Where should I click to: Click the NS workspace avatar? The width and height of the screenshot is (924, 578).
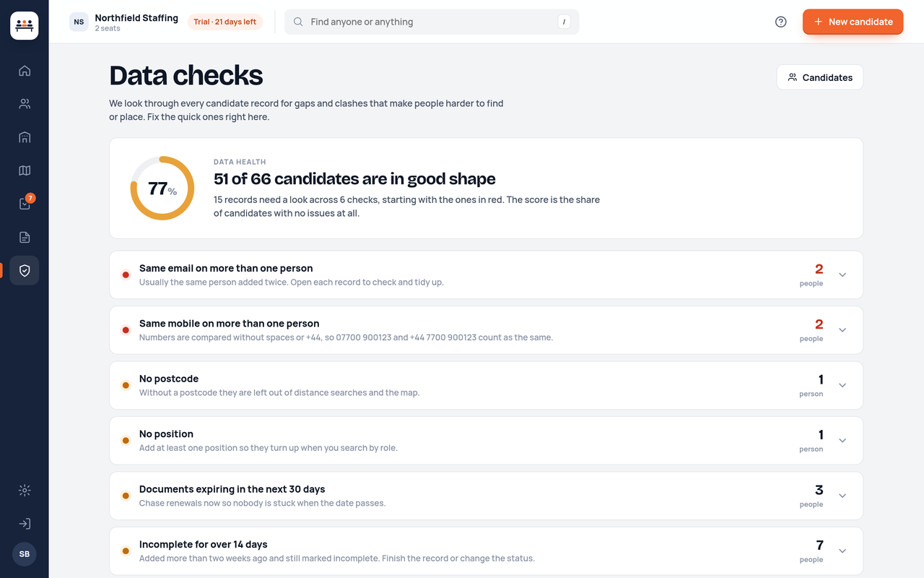point(79,22)
